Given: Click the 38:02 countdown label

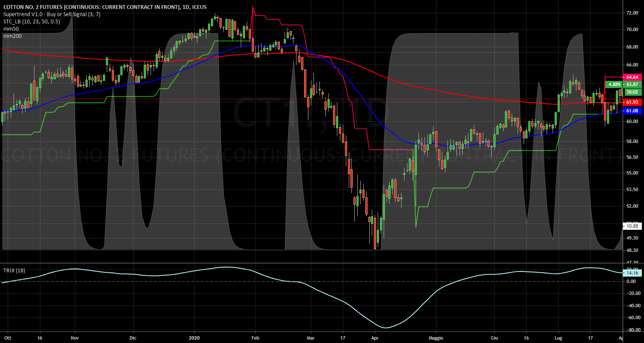Looking at the screenshot, I should coord(632,92).
